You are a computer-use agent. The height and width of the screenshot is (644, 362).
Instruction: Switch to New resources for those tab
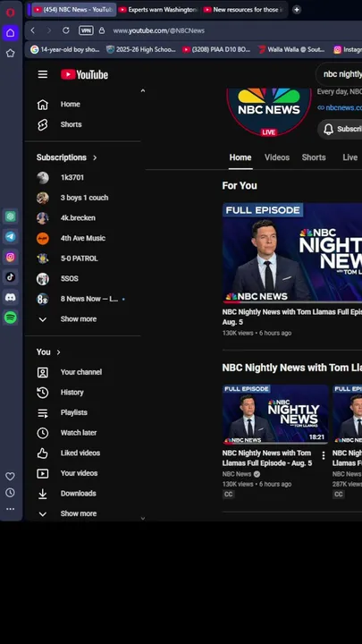tap(244, 10)
